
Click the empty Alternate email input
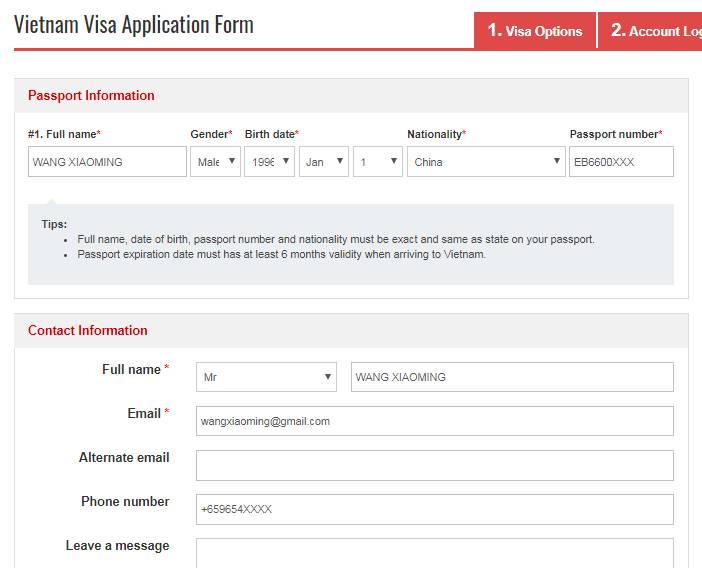(434, 465)
